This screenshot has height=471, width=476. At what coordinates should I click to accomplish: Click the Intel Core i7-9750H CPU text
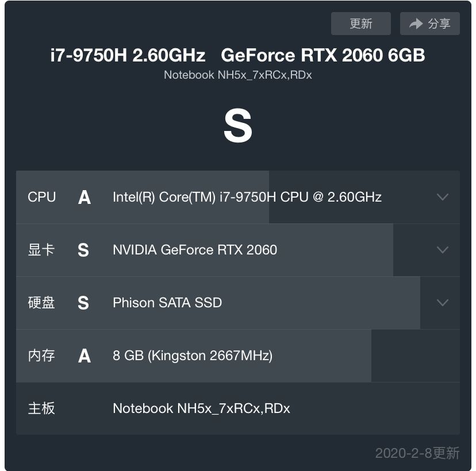click(x=247, y=197)
